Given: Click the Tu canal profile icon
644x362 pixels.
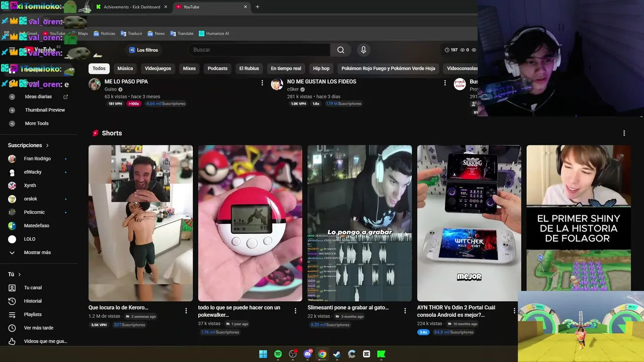Looking at the screenshot, I should 12,288.
